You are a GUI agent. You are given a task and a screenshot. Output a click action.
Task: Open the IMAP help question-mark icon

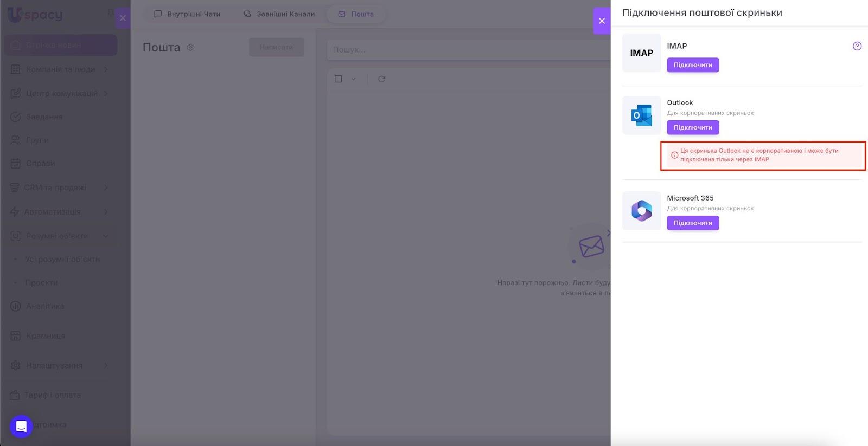(x=857, y=46)
